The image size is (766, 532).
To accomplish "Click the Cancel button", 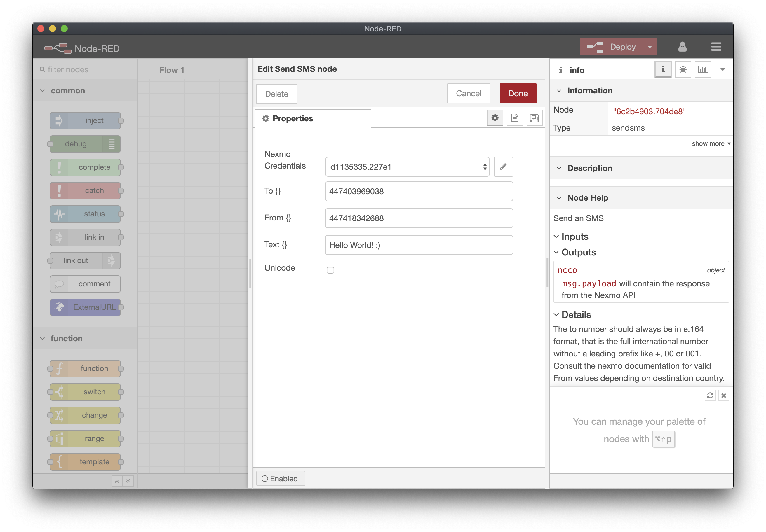I will pos(469,93).
